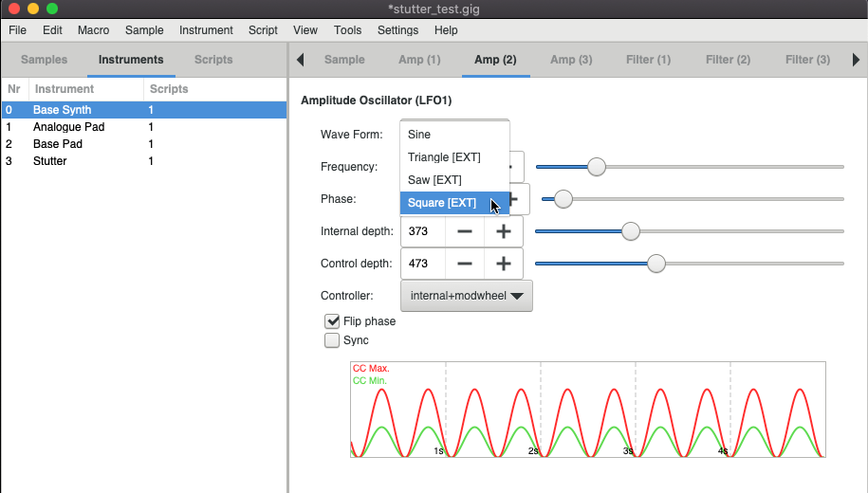Click the LFO waveform preview graph

point(588,410)
